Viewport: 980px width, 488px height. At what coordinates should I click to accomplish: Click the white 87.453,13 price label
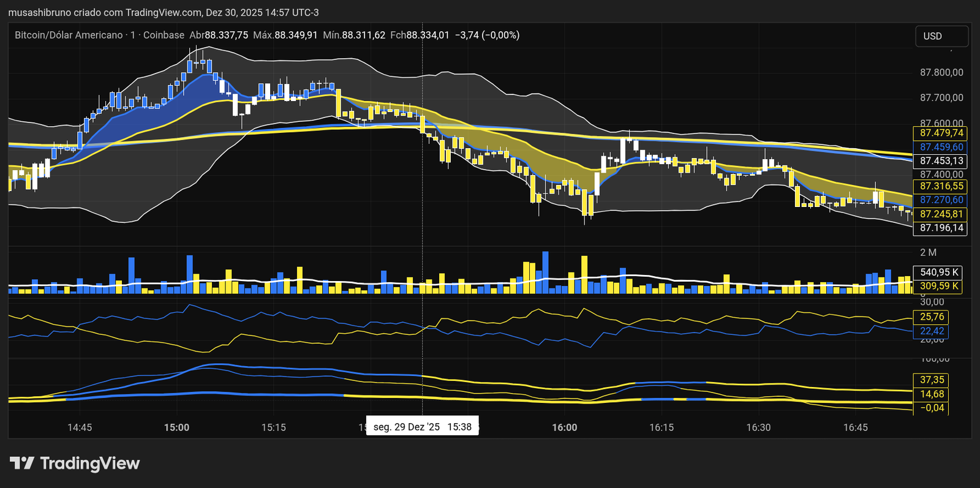[x=941, y=161]
